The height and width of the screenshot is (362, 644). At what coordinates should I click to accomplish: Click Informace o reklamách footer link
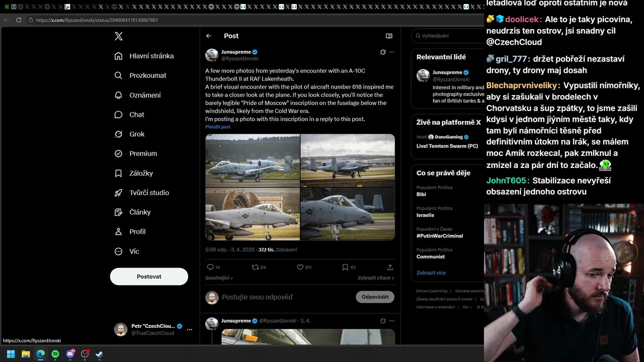pyautogui.click(x=435, y=307)
